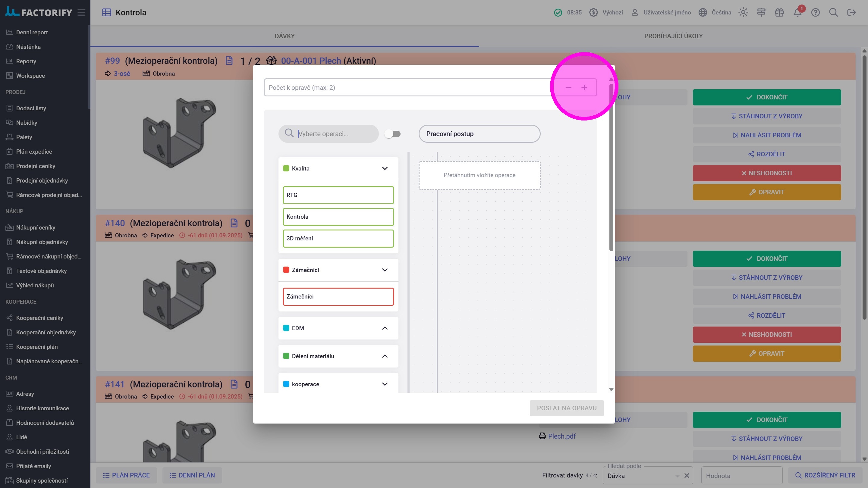Click the gift box icon in header
This screenshot has width=868, height=488.
779,13
